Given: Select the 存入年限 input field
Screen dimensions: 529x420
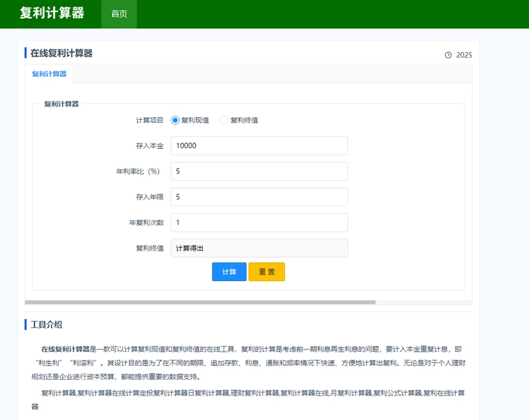Looking at the screenshot, I should pyautogui.click(x=259, y=197).
